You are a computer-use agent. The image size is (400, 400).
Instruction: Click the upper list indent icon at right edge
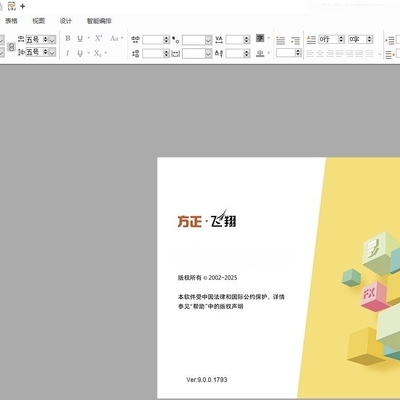coord(390,41)
